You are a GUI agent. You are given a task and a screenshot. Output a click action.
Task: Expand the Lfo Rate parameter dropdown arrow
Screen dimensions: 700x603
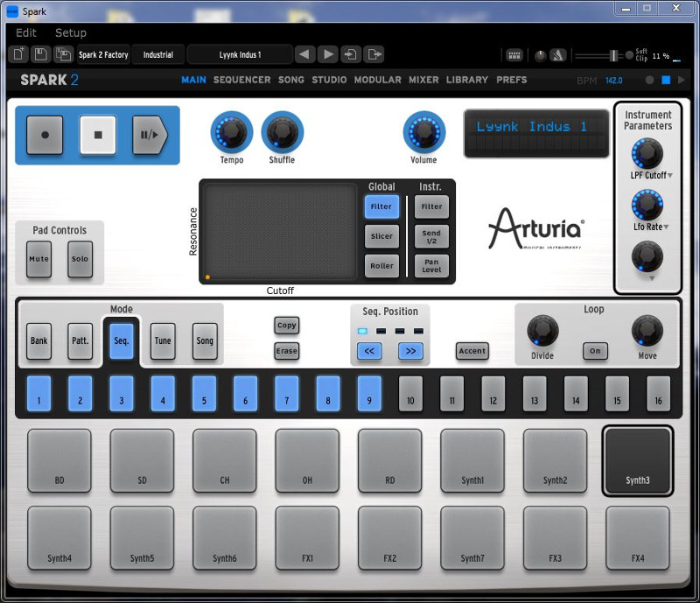666,227
